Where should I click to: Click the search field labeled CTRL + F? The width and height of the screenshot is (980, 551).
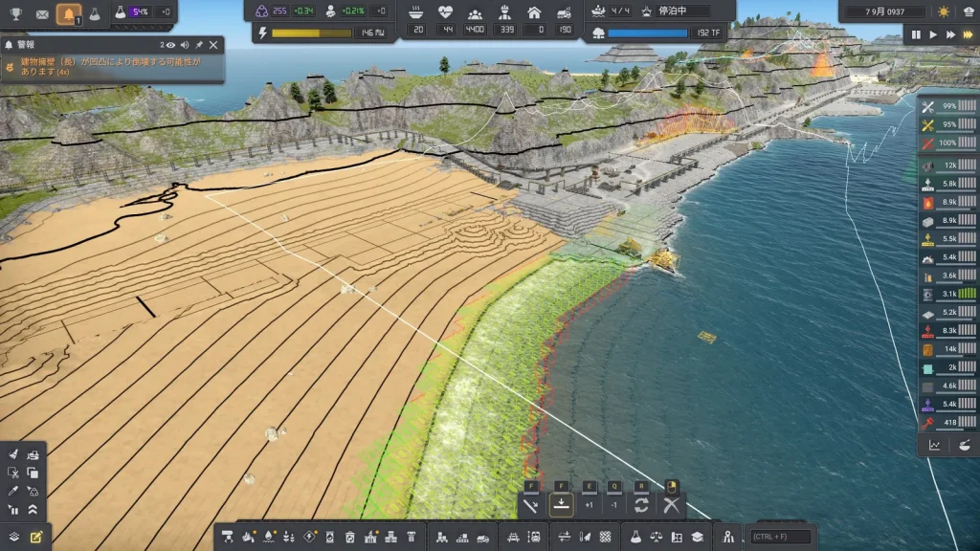coord(781,537)
